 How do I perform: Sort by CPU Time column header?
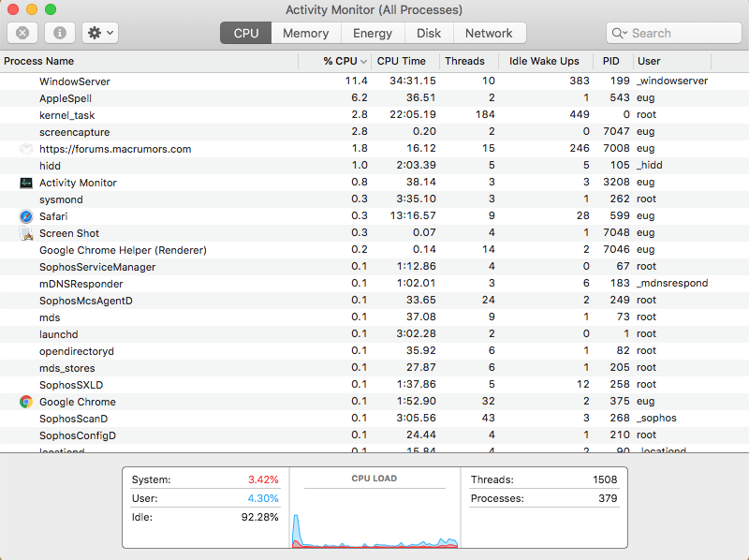tap(405, 61)
